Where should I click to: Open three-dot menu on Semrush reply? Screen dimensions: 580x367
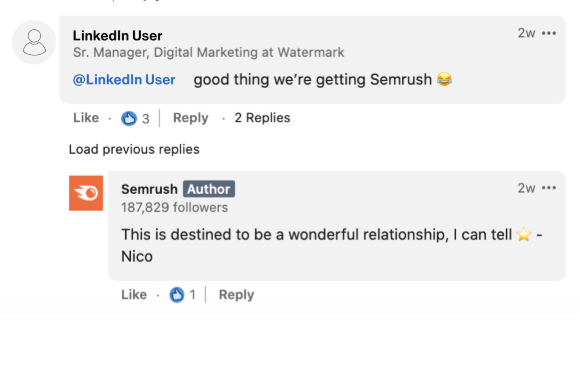[x=549, y=188]
